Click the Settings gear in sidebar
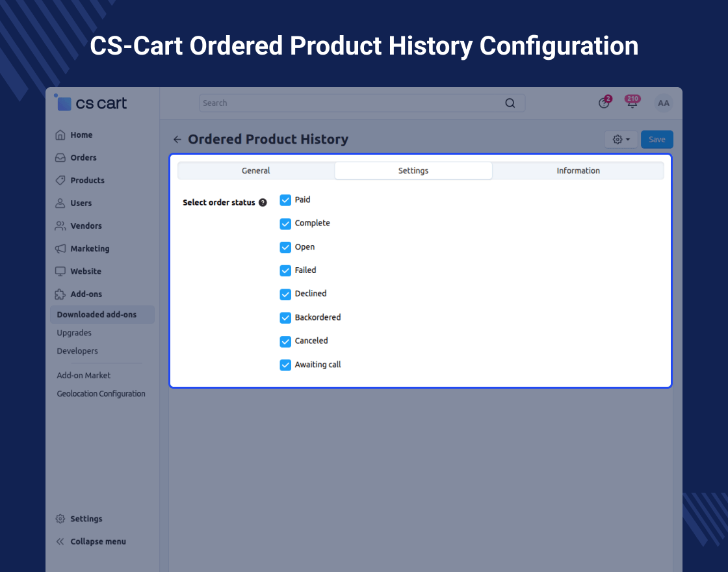Screen dimensions: 728x572 click(60, 519)
